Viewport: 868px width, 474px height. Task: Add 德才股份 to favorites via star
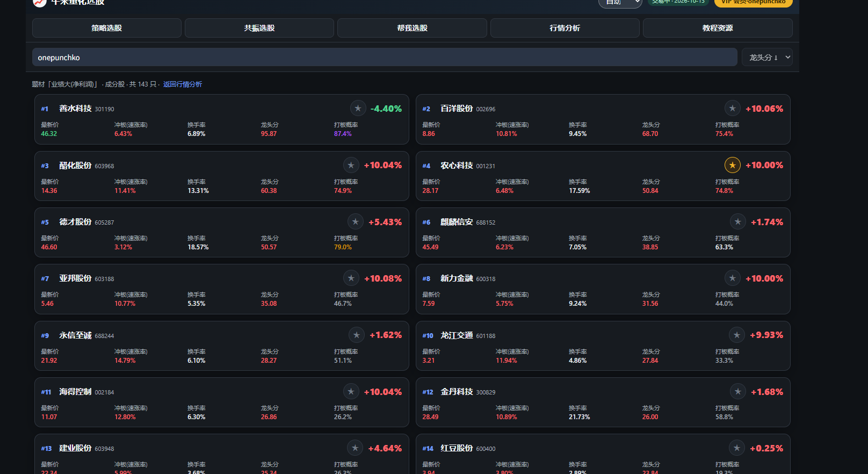(x=356, y=221)
